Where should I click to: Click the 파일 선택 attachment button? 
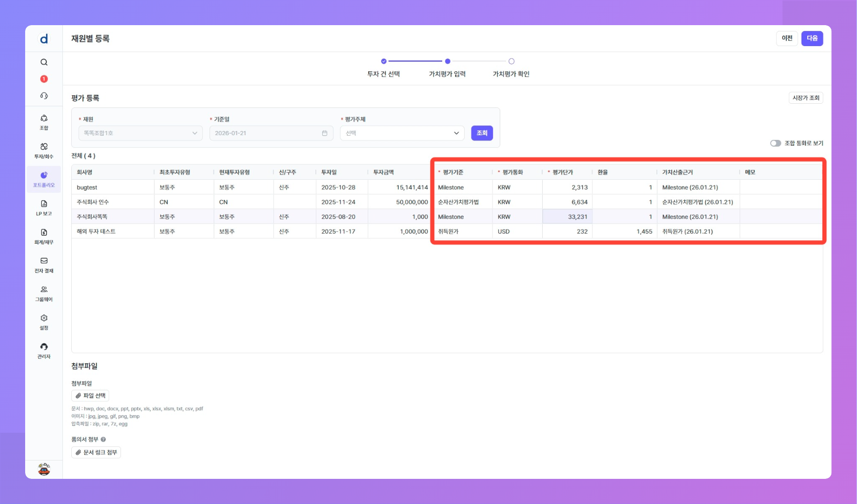point(90,396)
